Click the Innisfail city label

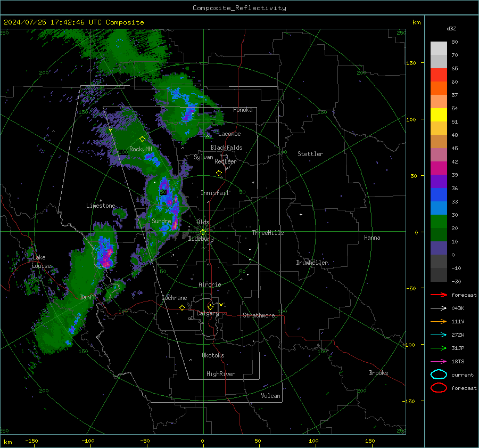coord(215,193)
